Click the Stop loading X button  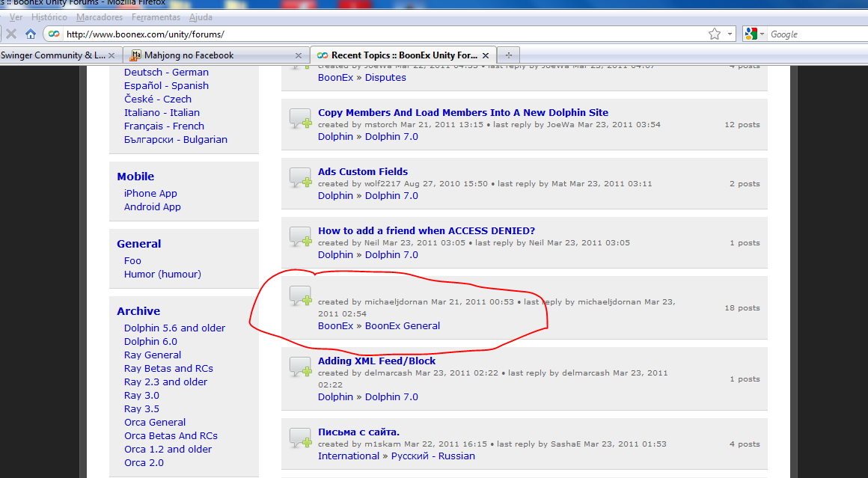point(11,34)
